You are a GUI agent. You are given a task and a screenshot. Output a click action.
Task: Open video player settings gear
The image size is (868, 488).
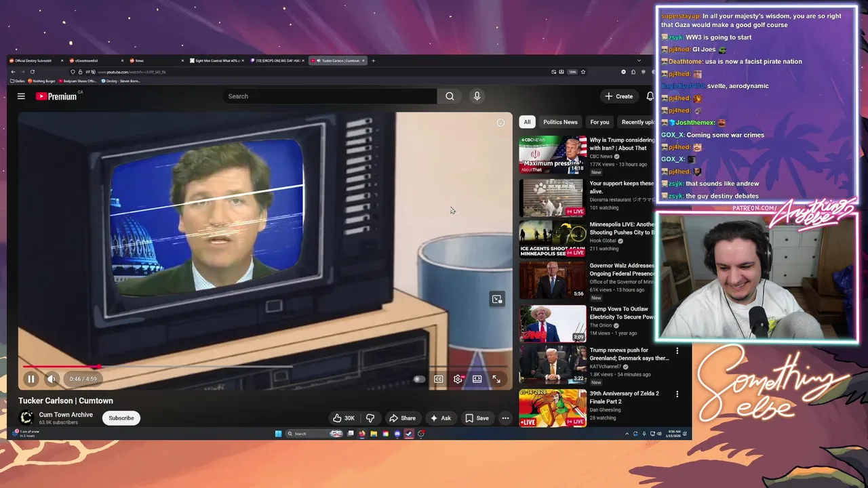pyautogui.click(x=458, y=379)
